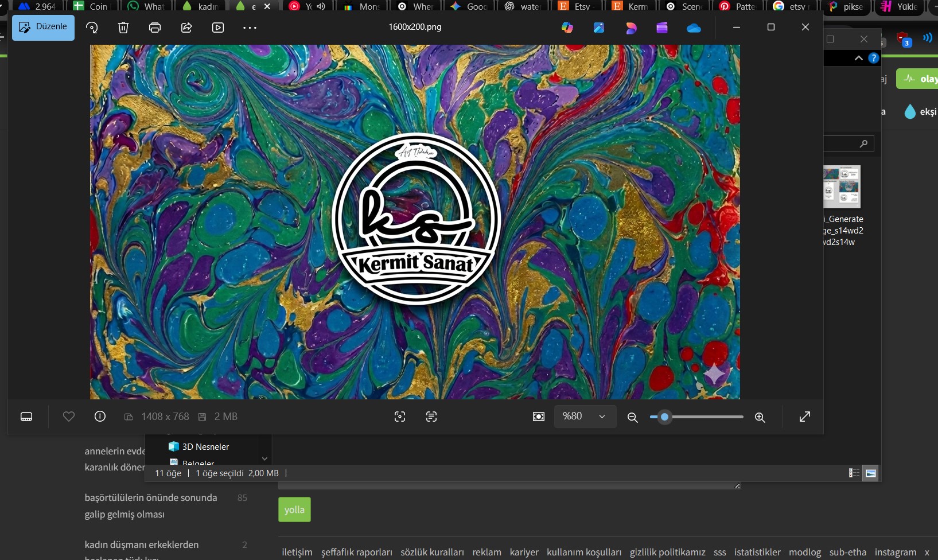Switch to the Coin browser tab
The image size is (938, 560).
point(92,6)
